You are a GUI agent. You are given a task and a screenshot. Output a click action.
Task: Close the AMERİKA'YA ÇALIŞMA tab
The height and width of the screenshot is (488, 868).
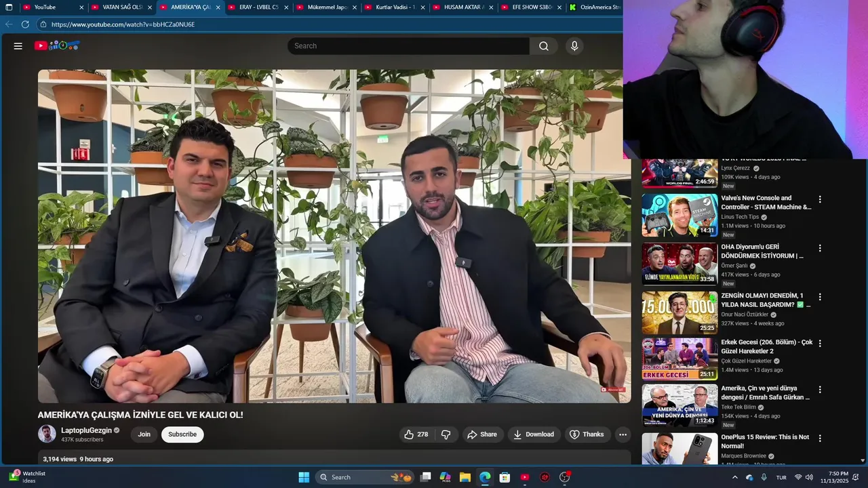[218, 7]
